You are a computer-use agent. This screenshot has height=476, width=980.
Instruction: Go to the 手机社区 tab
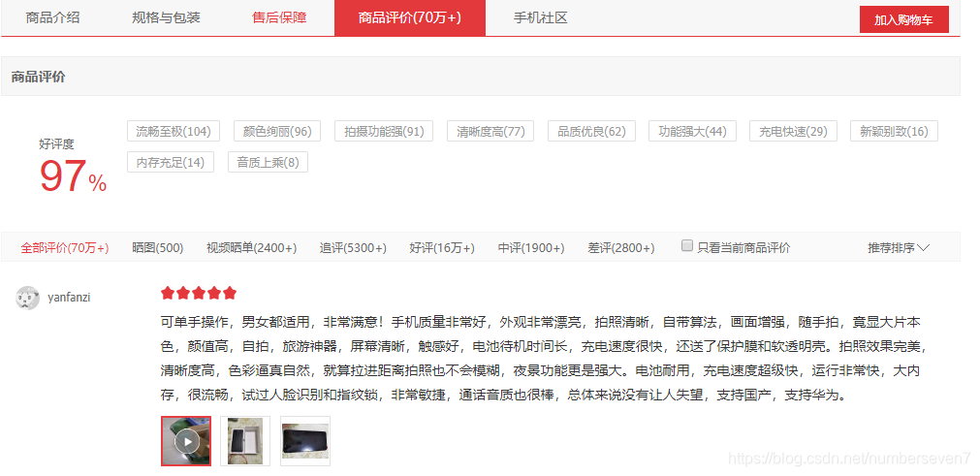coord(541,17)
